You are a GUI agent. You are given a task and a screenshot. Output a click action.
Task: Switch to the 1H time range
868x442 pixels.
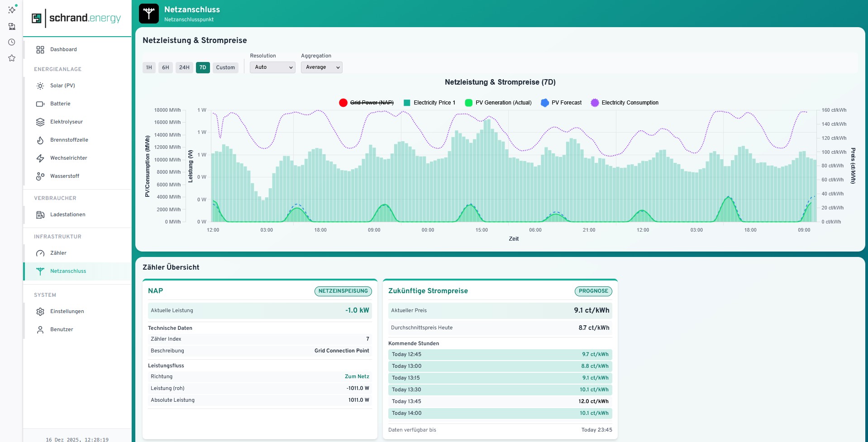(x=149, y=67)
